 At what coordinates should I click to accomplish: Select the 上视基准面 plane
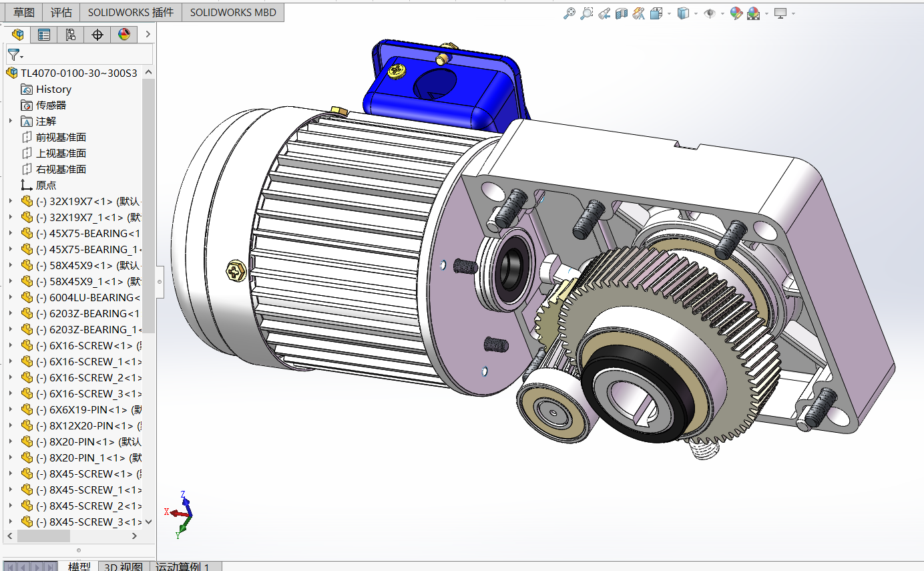(x=61, y=153)
